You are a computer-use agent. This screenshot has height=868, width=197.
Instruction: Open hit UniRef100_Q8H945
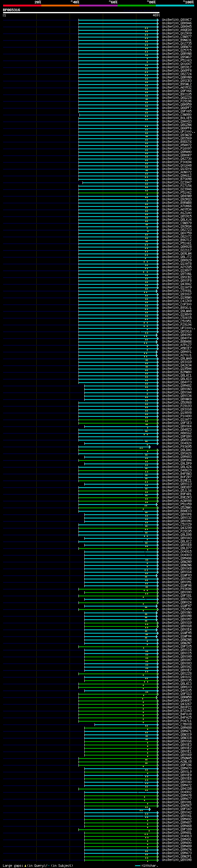point(176,26)
